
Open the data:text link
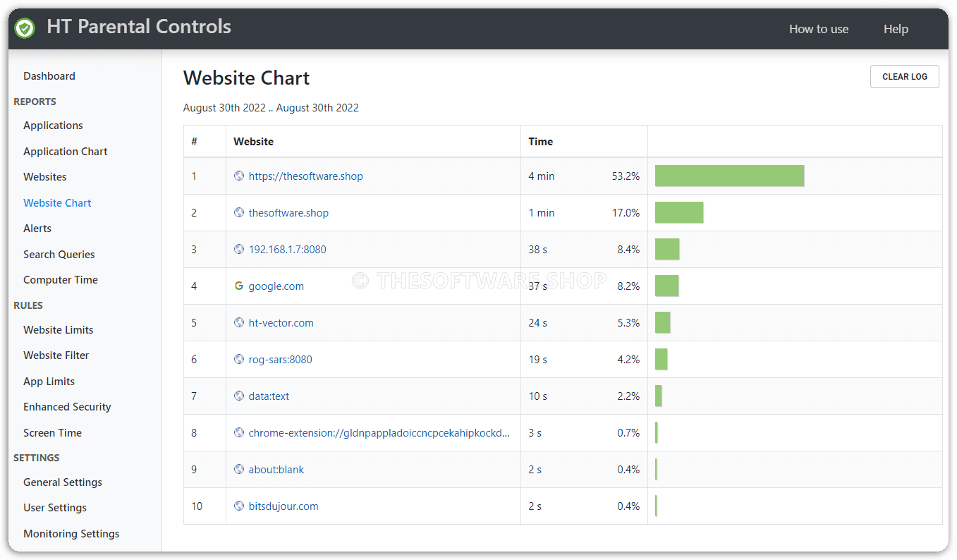tap(269, 396)
